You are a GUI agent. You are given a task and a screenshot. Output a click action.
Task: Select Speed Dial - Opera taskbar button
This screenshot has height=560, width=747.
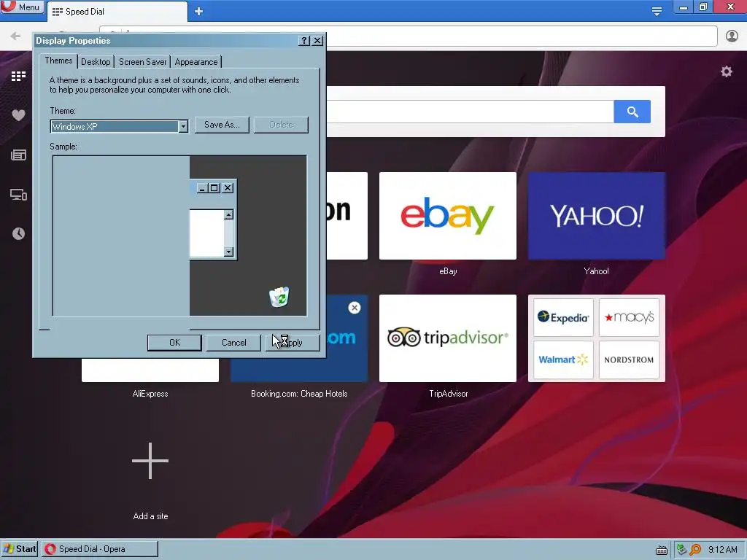click(x=99, y=548)
